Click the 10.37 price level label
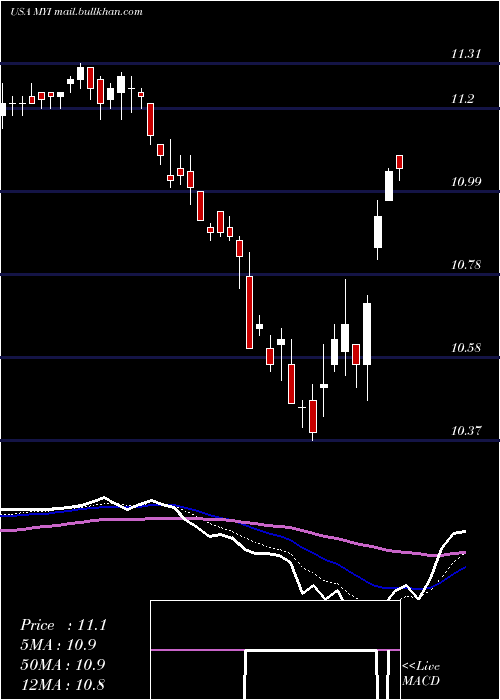500x700 pixels. coord(466,431)
